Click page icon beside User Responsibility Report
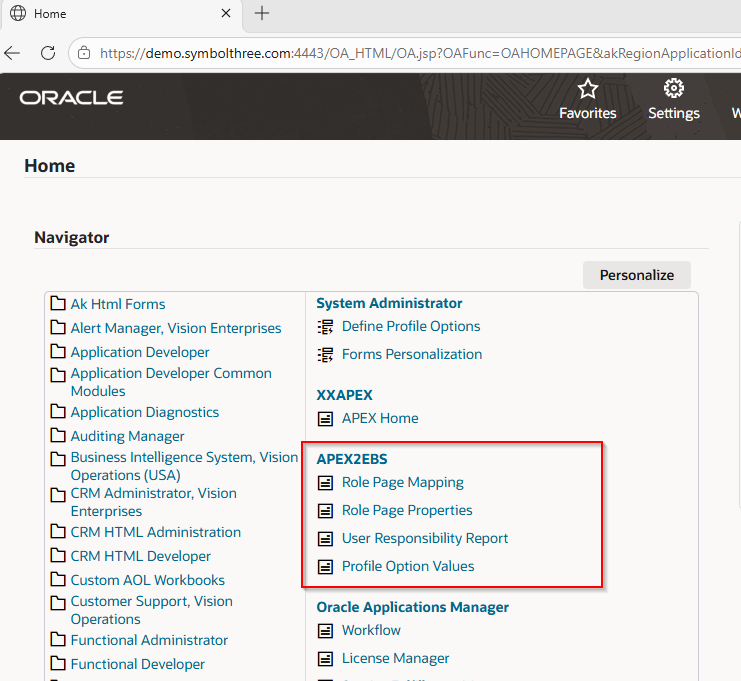The height and width of the screenshot is (681, 741). point(325,539)
